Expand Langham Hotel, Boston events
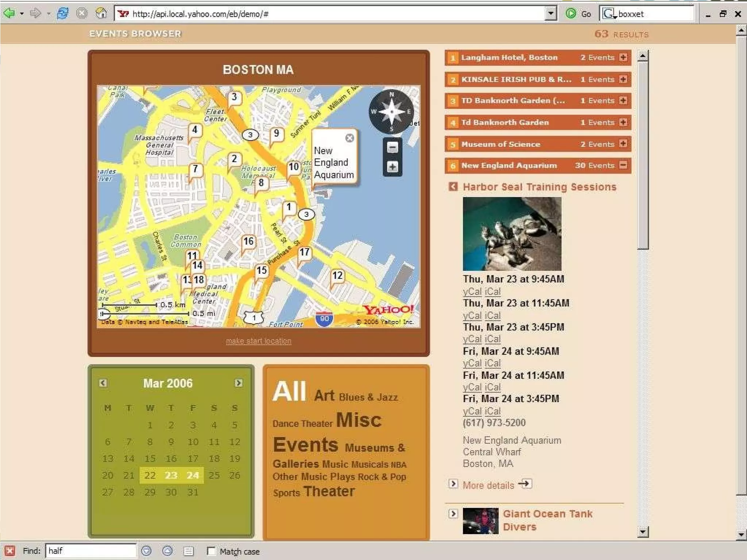 (623, 57)
